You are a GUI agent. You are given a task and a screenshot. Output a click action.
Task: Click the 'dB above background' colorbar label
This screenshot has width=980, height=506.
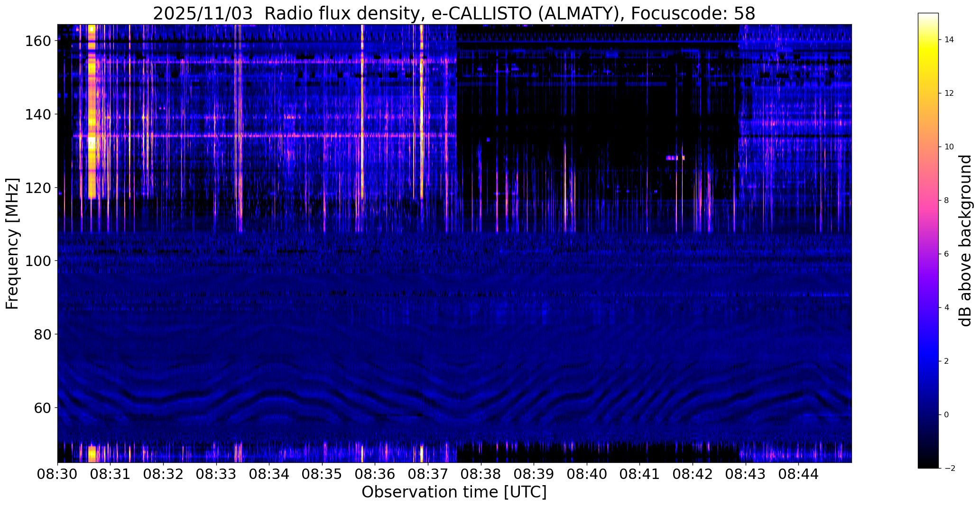pyautogui.click(x=965, y=240)
